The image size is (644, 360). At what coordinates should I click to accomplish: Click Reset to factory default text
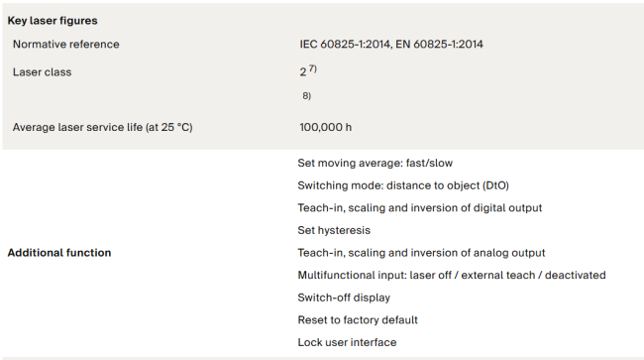pos(358,319)
